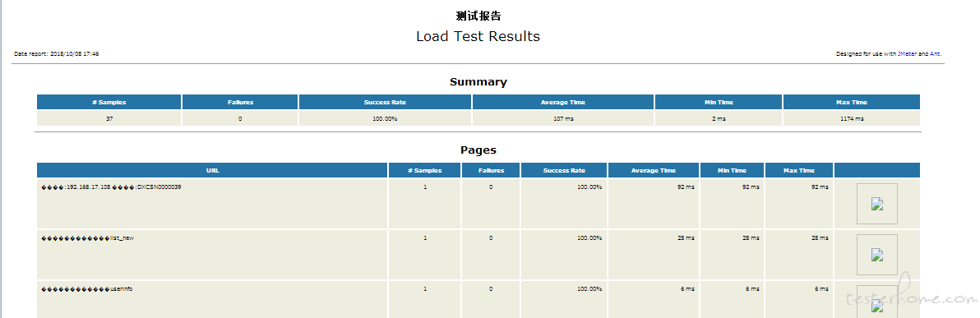Click broken image icon in 192.168.17.108 row
The height and width of the screenshot is (318, 980).
pos(877,204)
